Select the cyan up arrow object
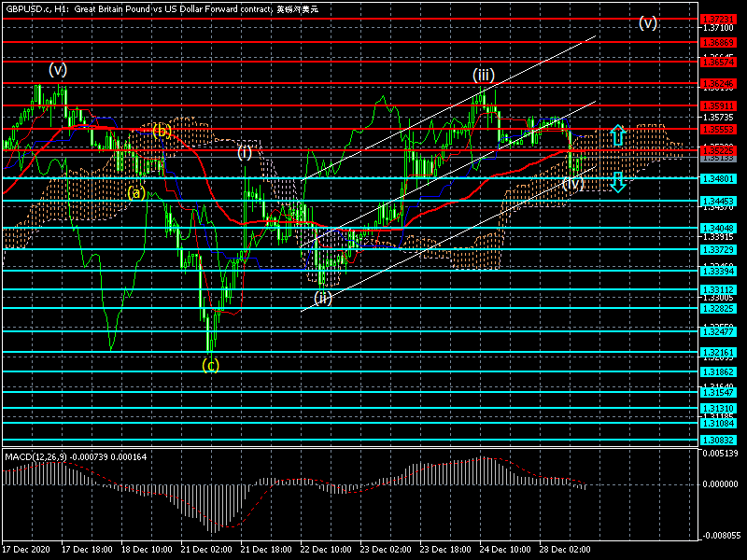Image resolution: width=747 pixels, height=560 pixels. point(618,134)
